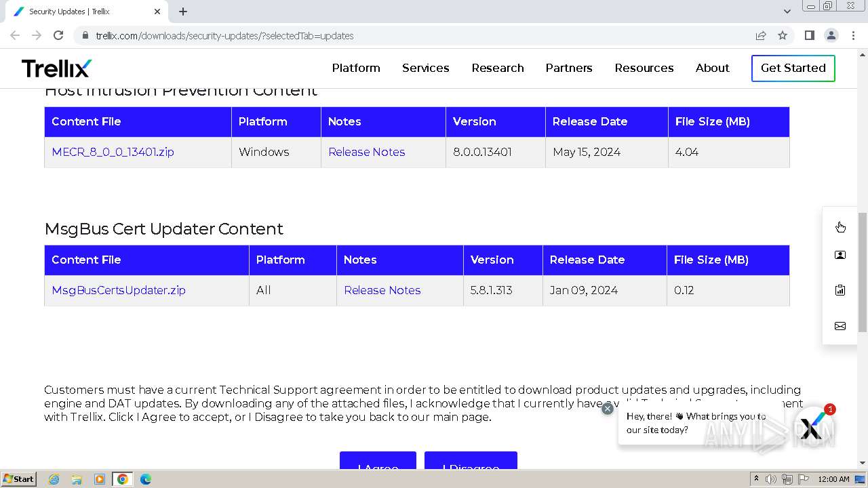Open the Chrome profile menu
Viewport: 868px width, 488px height.
click(831, 35)
